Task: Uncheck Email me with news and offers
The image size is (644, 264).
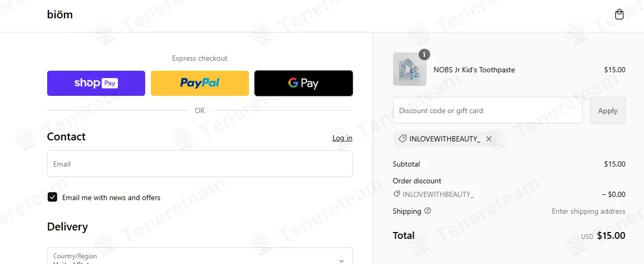Action: (52, 197)
